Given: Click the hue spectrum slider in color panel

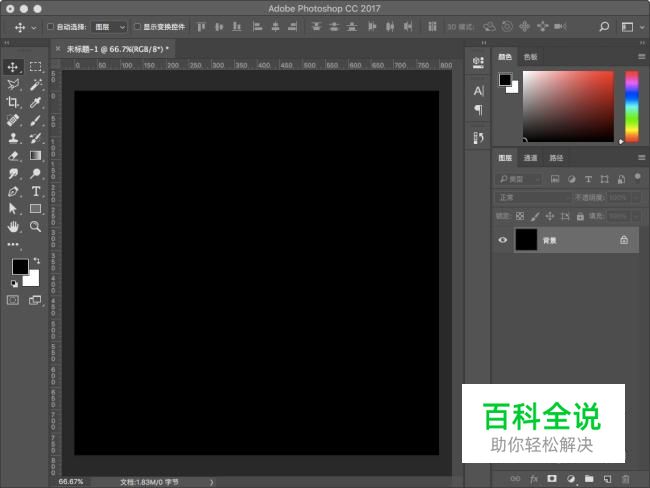Looking at the screenshot, I should click(x=631, y=107).
